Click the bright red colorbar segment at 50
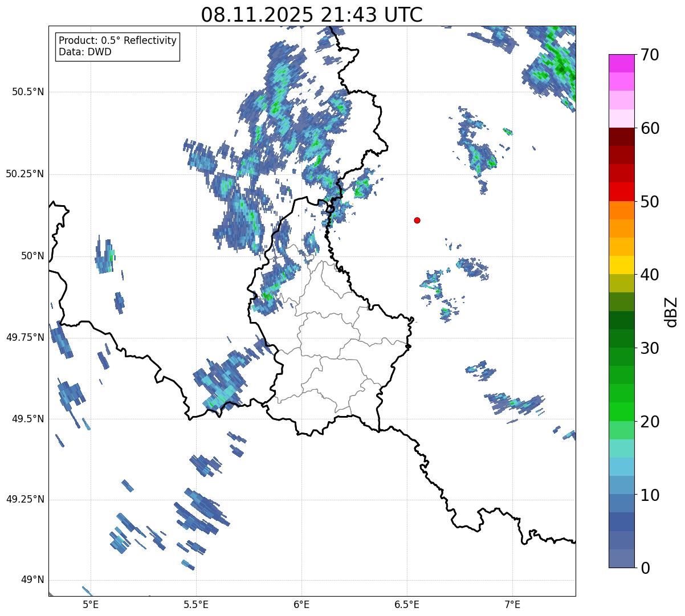This screenshot has width=685, height=616. [x=621, y=192]
